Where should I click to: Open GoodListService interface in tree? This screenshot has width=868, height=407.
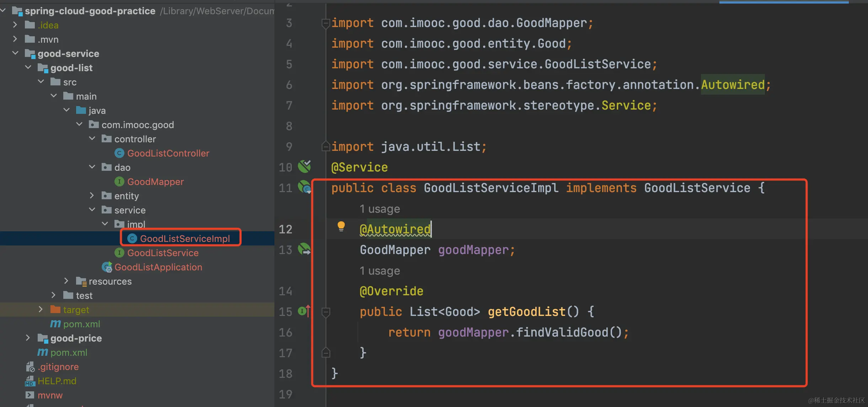[x=162, y=253]
